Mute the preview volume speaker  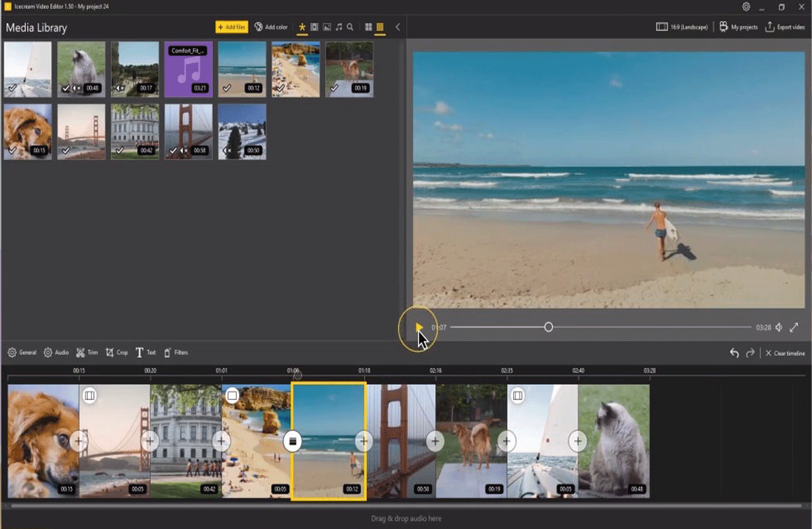779,327
